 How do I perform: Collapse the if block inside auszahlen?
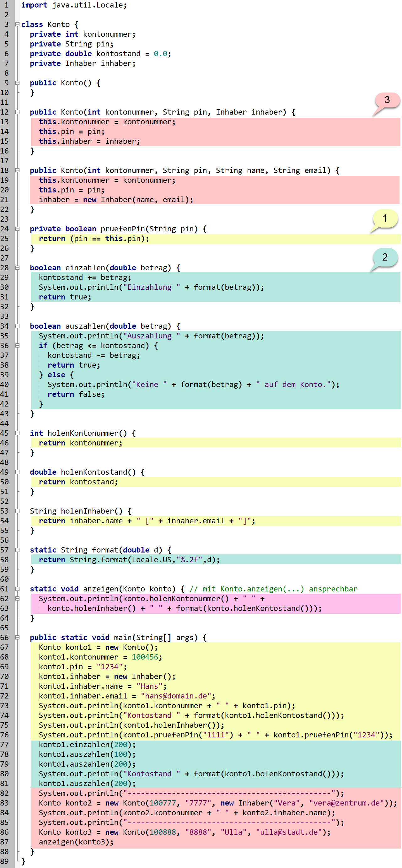coord(17,346)
